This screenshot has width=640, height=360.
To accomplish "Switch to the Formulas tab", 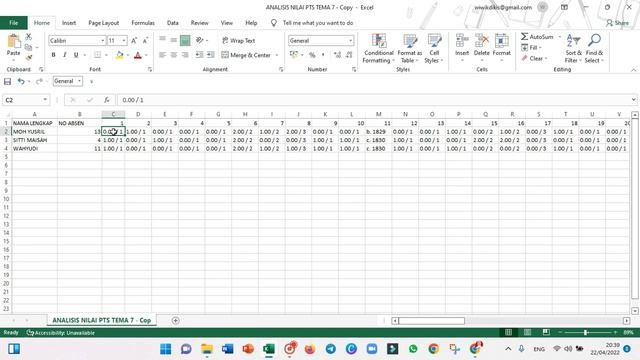I will pos(143,23).
